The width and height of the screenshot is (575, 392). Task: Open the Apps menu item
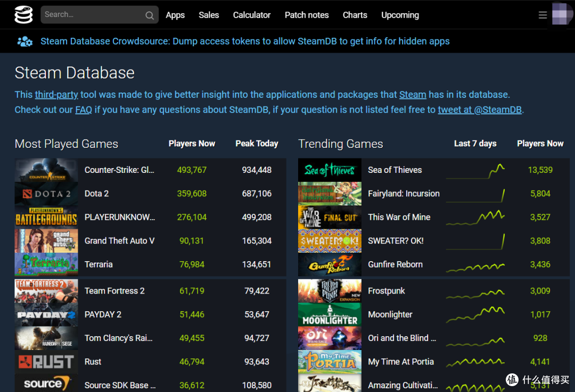tap(175, 15)
